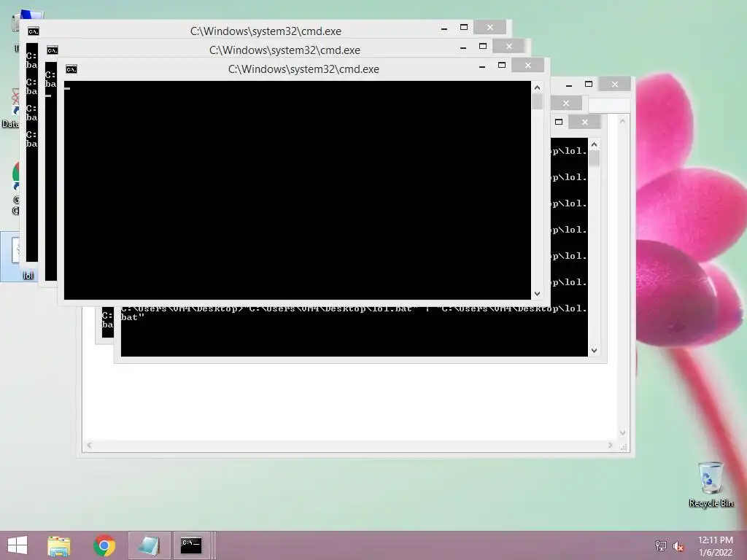Maximize the lower cmd window showing lol.bat
Screen dimensions: 747x560
(559, 122)
